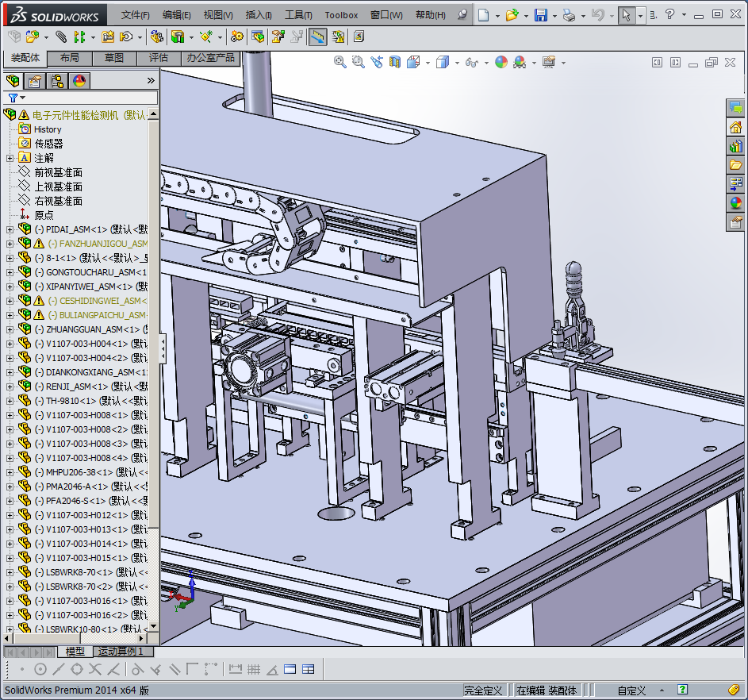Select the History item in feature tree

point(48,129)
